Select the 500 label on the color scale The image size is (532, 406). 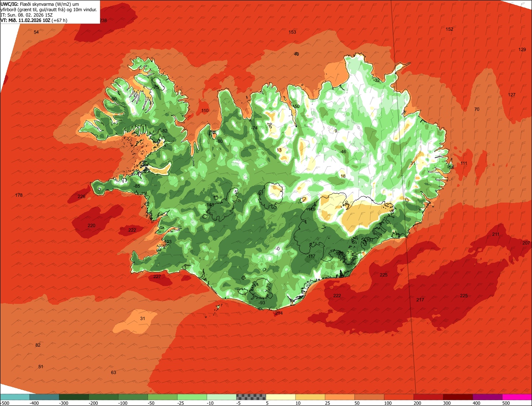pyautogui.click(x=505, y=403)
